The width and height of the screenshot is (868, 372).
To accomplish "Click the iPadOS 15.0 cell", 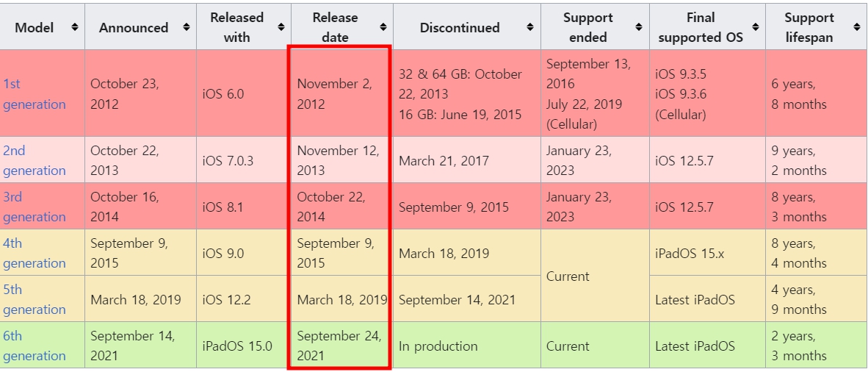I will 237,346.
